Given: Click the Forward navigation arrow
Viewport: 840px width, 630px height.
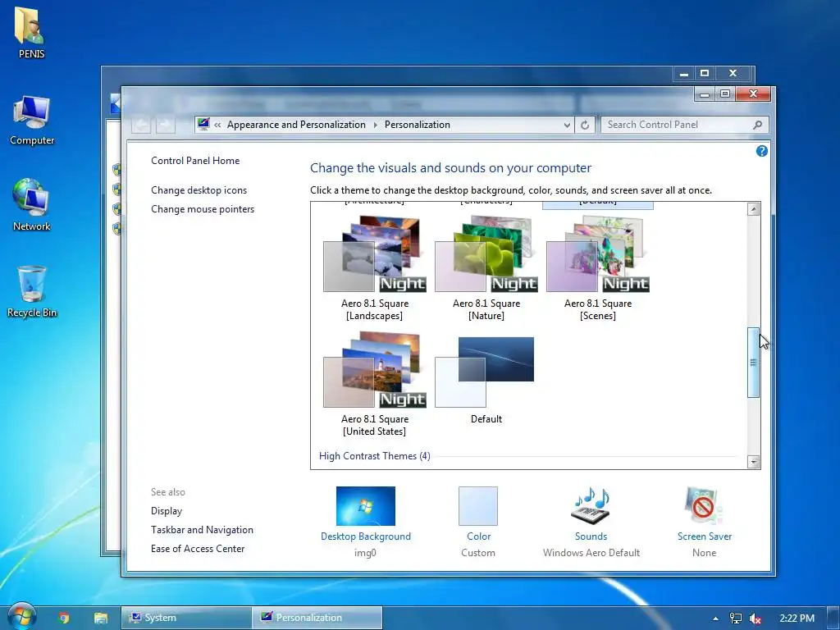Looking at the screenshot, I should coord(165,125).
